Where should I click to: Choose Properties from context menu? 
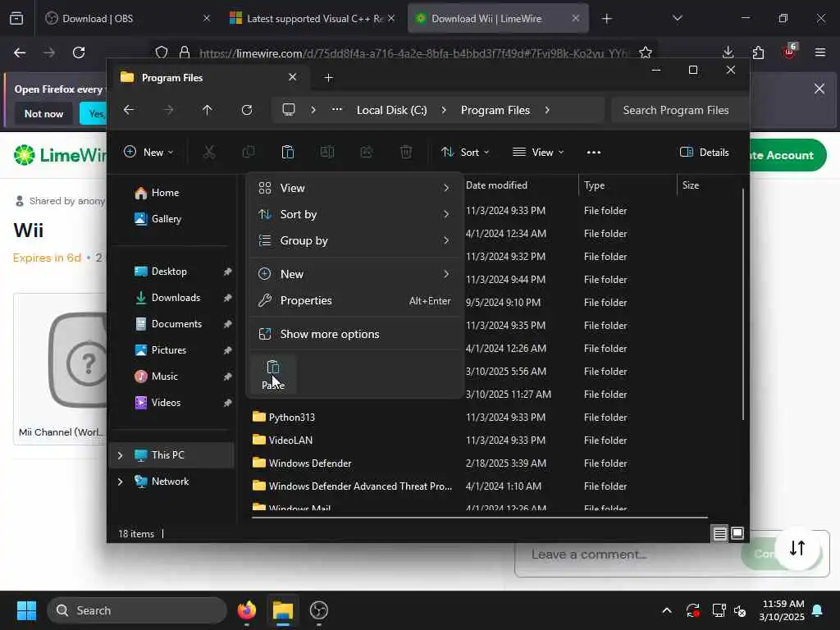(x=354, y=300)
